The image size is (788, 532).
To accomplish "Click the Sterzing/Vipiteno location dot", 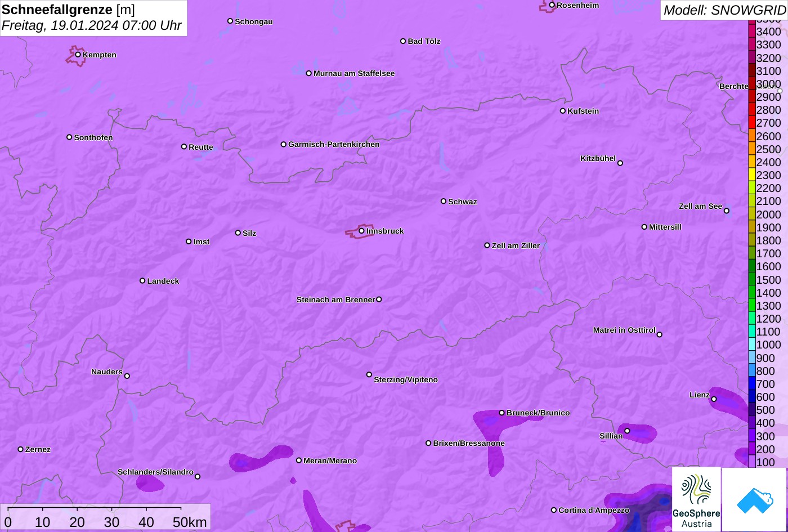I will (369, 374).
